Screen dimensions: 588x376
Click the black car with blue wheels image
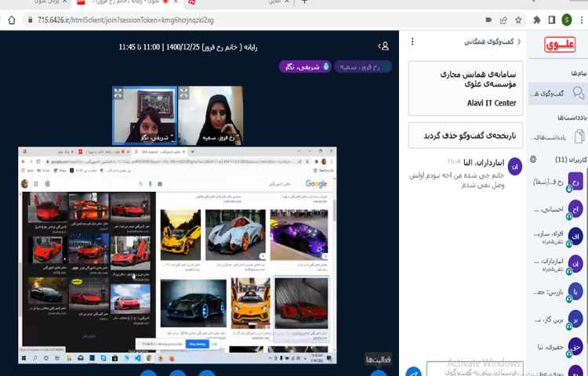[x=193, y=303]
